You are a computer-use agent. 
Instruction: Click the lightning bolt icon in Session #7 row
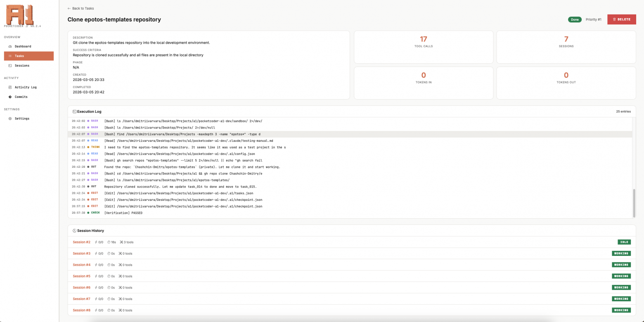tap(96, 299)
